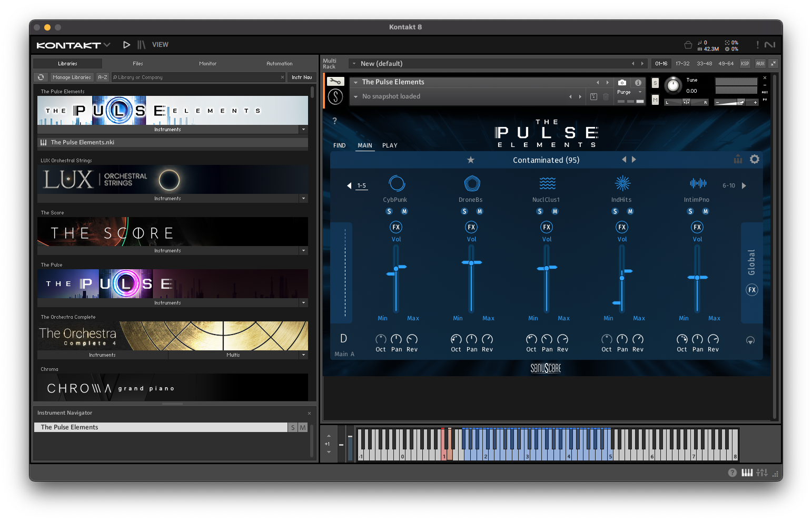Image resolution: width=812 pixels, height=520 pixels.
Task: Open the gear settings in Pulse Elements
Action: [x=754, y=159]
